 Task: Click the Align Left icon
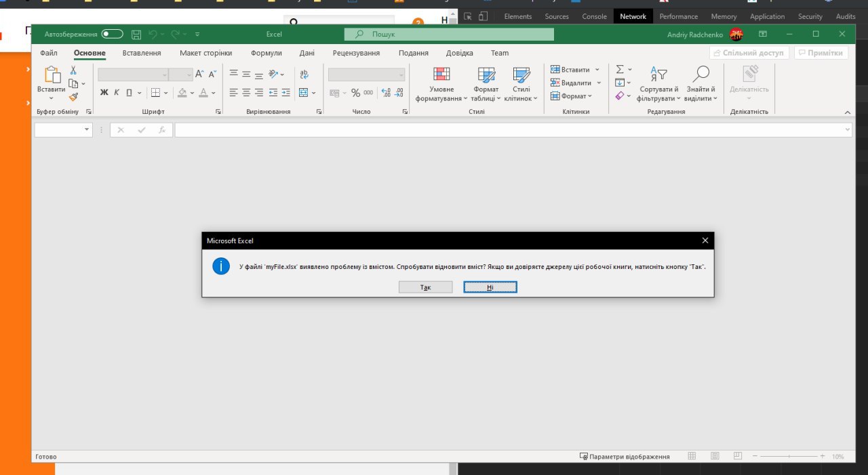click(x=234, y=93)
